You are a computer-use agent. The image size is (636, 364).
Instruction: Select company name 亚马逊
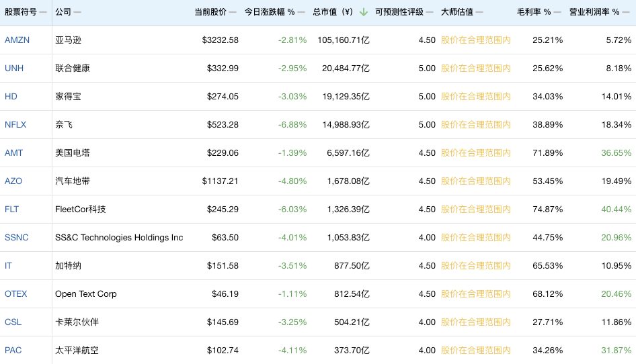tap(68, 40)
